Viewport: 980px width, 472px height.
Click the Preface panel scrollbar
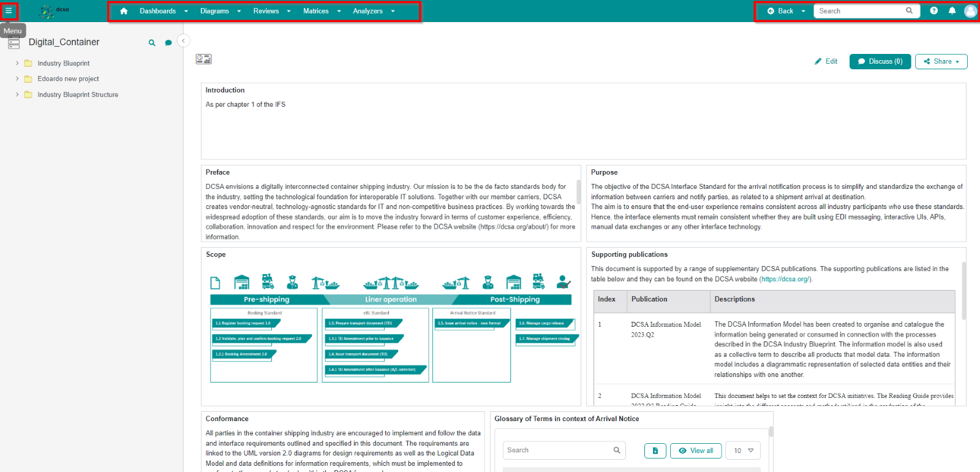tap(578, 191)
